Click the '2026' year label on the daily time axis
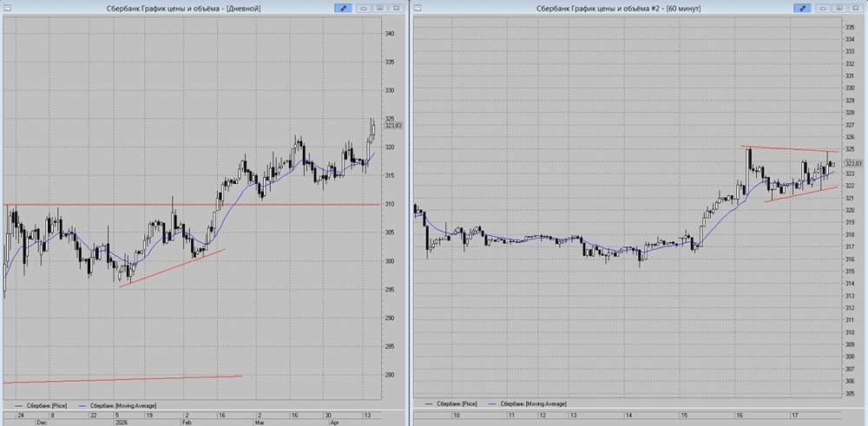 [x=121, y=421]
